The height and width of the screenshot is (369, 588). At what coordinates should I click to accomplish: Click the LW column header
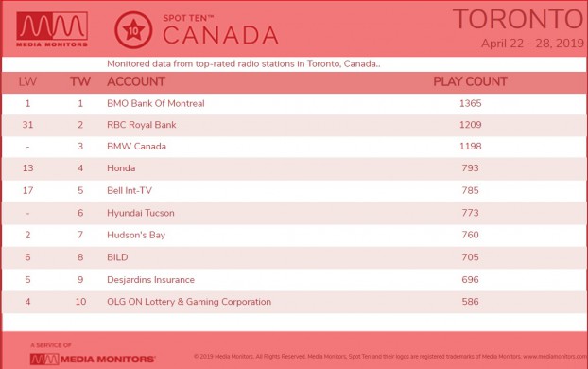click(x=27, y=81)
